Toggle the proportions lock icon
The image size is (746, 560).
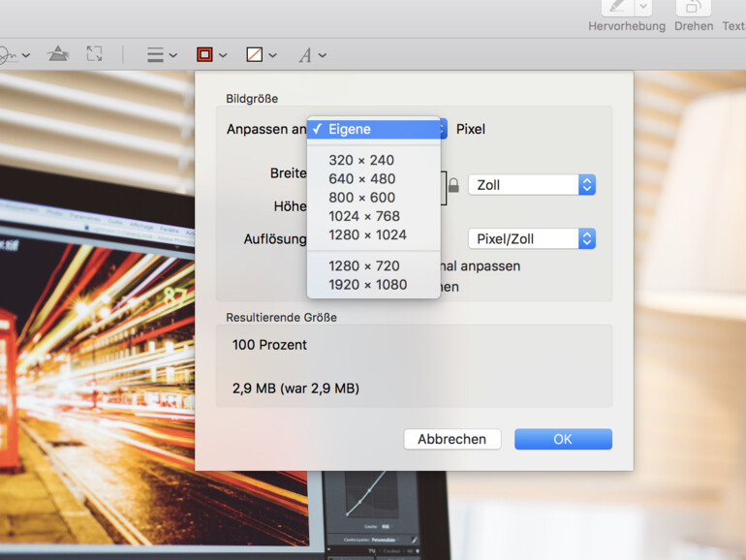(x=452, y=185)
